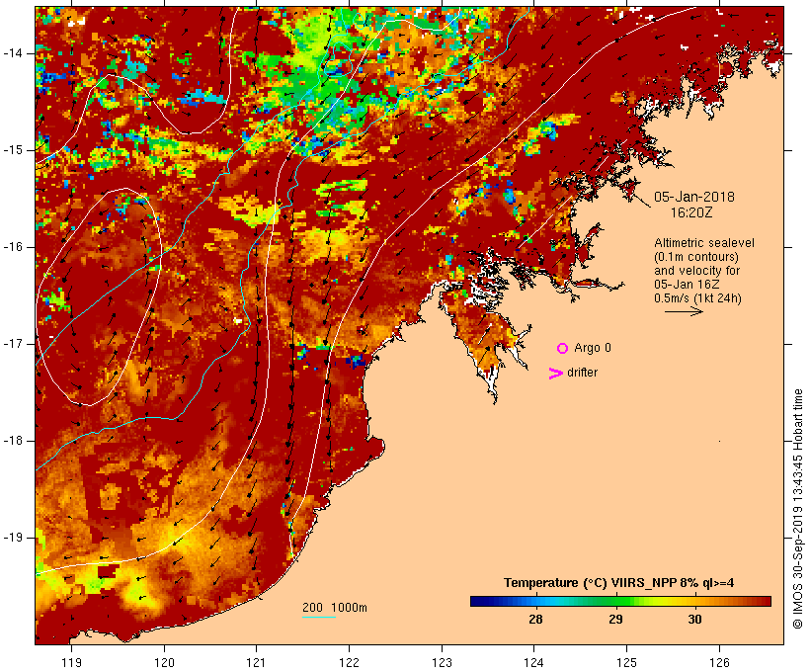Click the colorbar value 28
Screen dimensions: 810x672
535,619
